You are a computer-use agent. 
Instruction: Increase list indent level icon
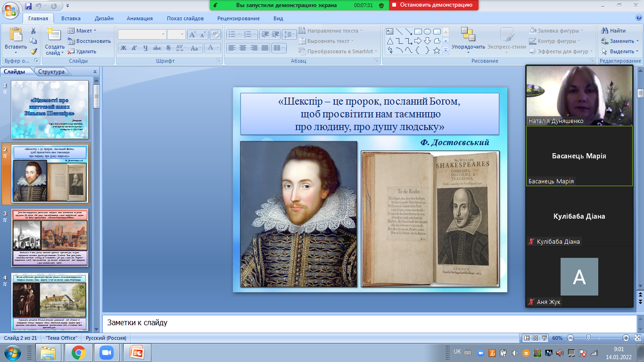pyautogui.click(x=276, y=34)
